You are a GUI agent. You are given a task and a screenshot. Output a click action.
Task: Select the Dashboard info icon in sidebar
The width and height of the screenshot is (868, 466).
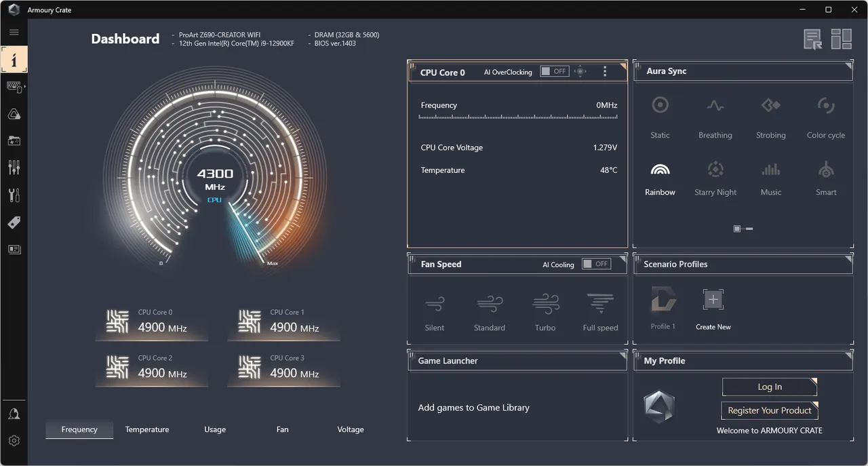click(14, 59)
